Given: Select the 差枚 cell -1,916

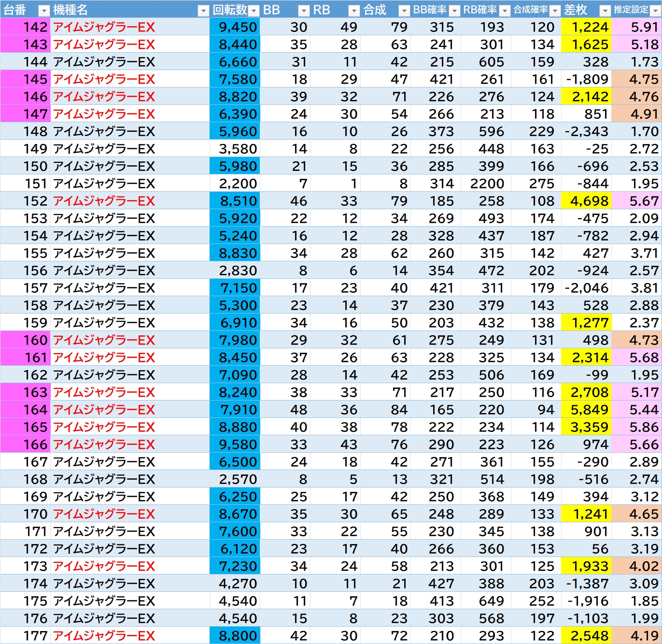Looking at the screenshot, I should click(586, 601).
